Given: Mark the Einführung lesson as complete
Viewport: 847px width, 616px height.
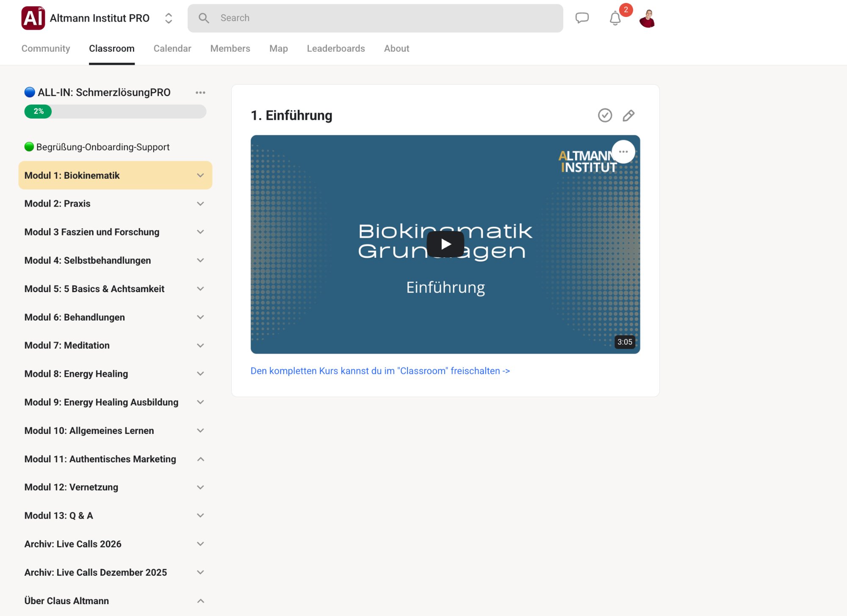Looking at the screenshot, I should click(x=605, y=115).
